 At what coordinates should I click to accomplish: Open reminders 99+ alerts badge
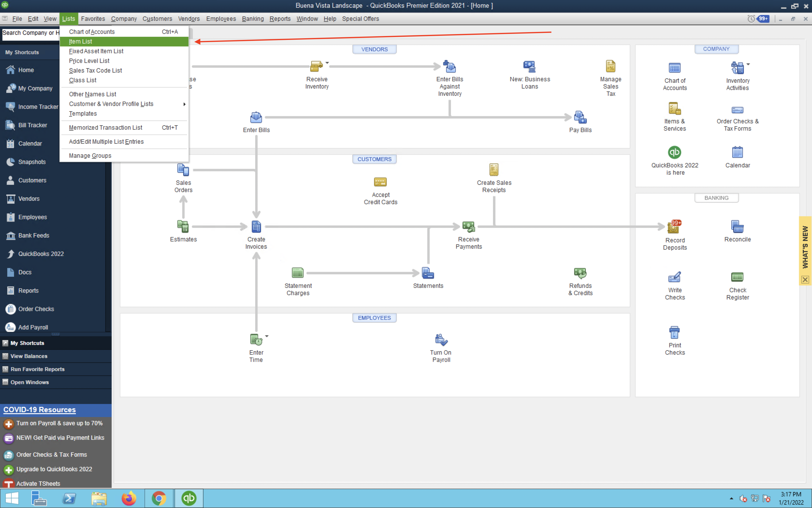[763, 19]
